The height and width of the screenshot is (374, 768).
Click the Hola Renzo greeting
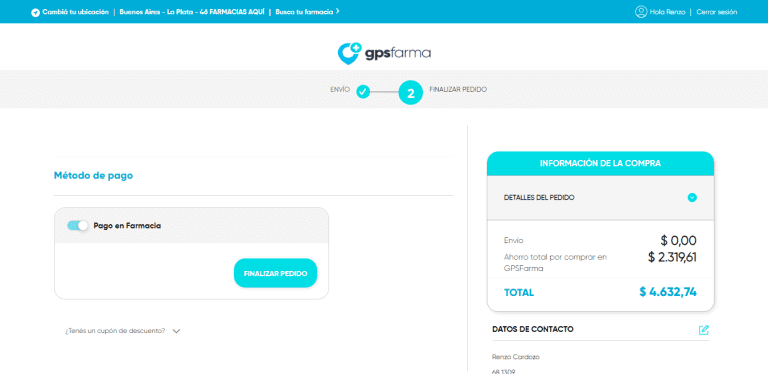(668, 12)
